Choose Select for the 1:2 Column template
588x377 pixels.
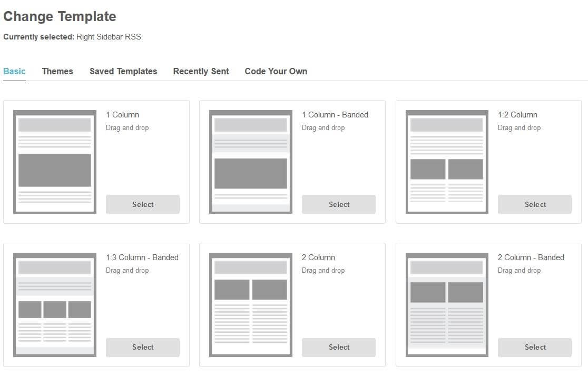tap(535, 204)
